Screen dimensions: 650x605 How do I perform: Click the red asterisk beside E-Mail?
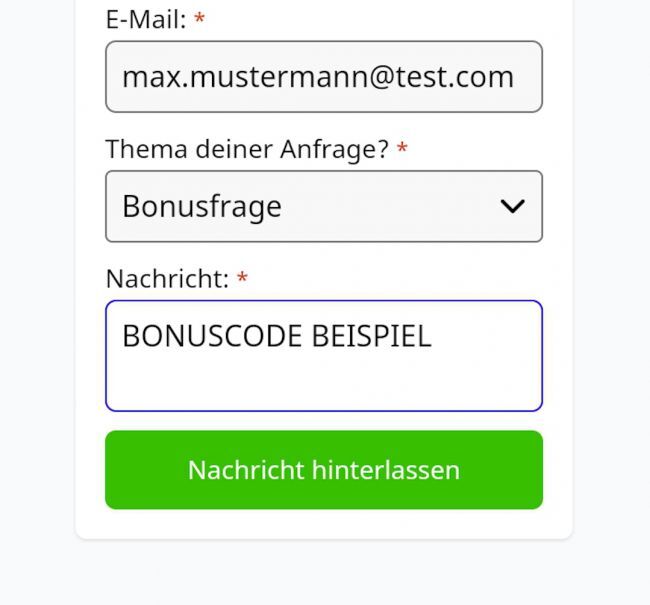click(199, 19)
